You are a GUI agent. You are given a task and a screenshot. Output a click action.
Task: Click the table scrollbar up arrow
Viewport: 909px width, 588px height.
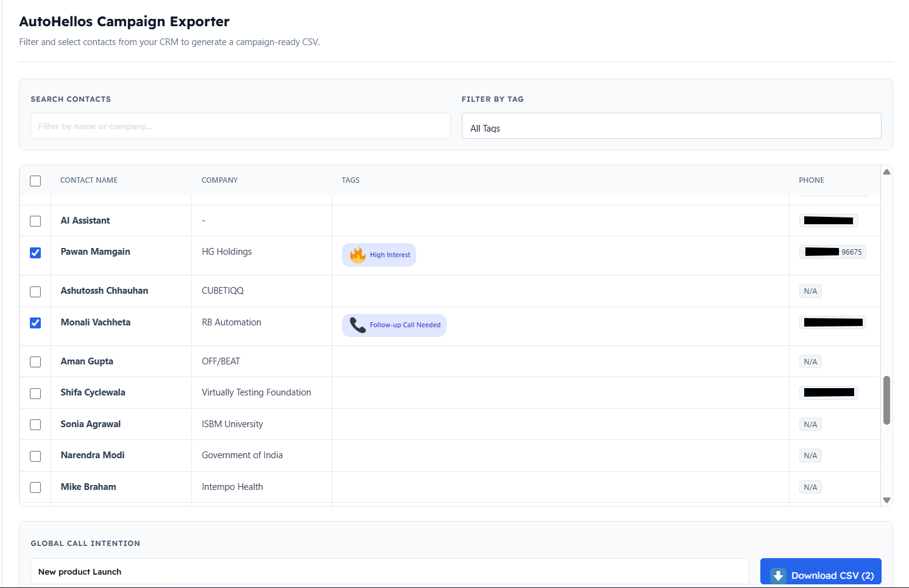pyautogui.click(x=887, y=172)
